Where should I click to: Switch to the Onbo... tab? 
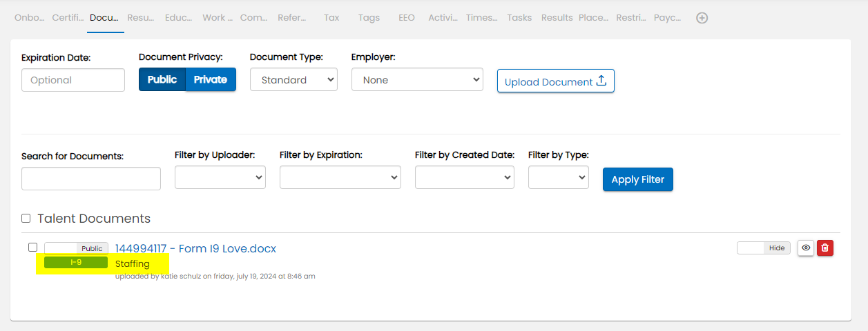(x=30, y=18)
